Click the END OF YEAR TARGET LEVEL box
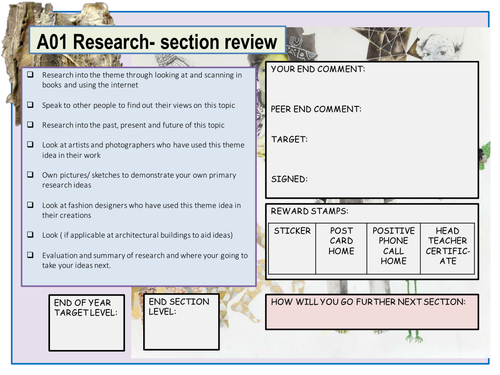The height and width of the screenshot is (375, 500). [87, 323]
